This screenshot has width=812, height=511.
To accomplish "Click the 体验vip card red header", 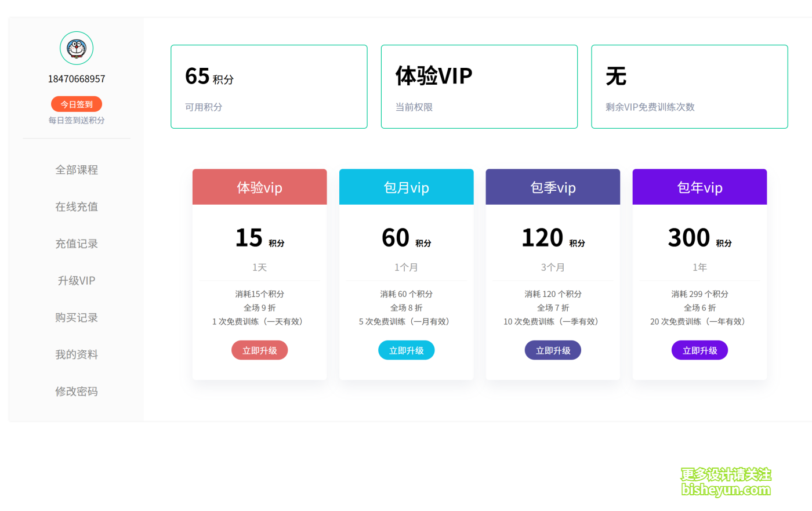I will pos(259,186).
